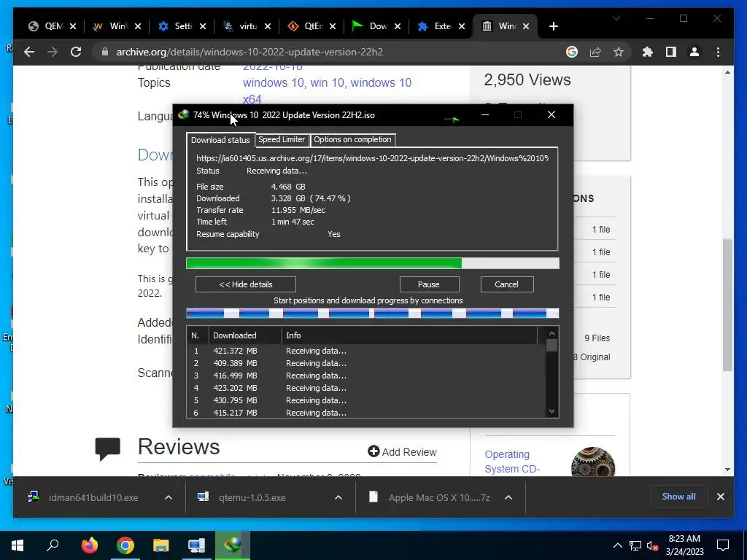Bookmark this page with the star icon
Image resolution: width=747 pixels, height=560 pixels.
[619, 52]
